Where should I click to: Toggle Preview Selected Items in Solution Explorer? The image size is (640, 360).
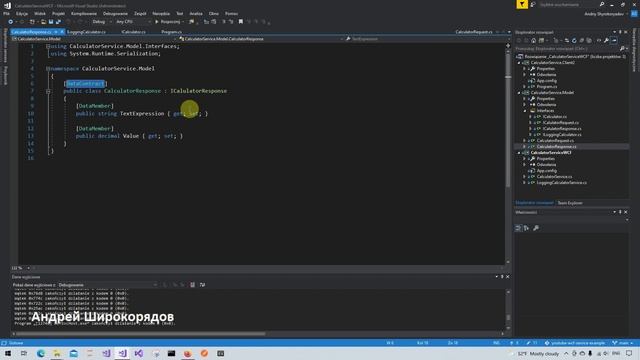pos(614,41)
